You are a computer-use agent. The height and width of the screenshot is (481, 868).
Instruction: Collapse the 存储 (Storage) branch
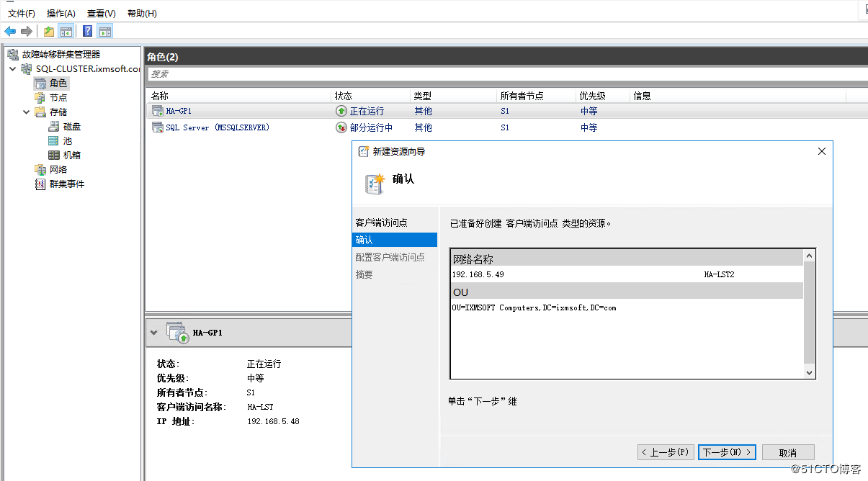(27, 112)
